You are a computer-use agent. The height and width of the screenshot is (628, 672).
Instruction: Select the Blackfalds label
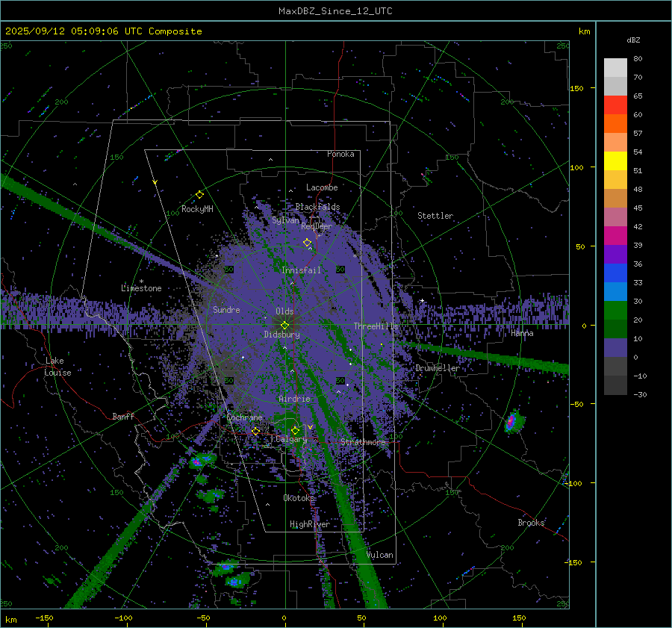pos(317,207)
